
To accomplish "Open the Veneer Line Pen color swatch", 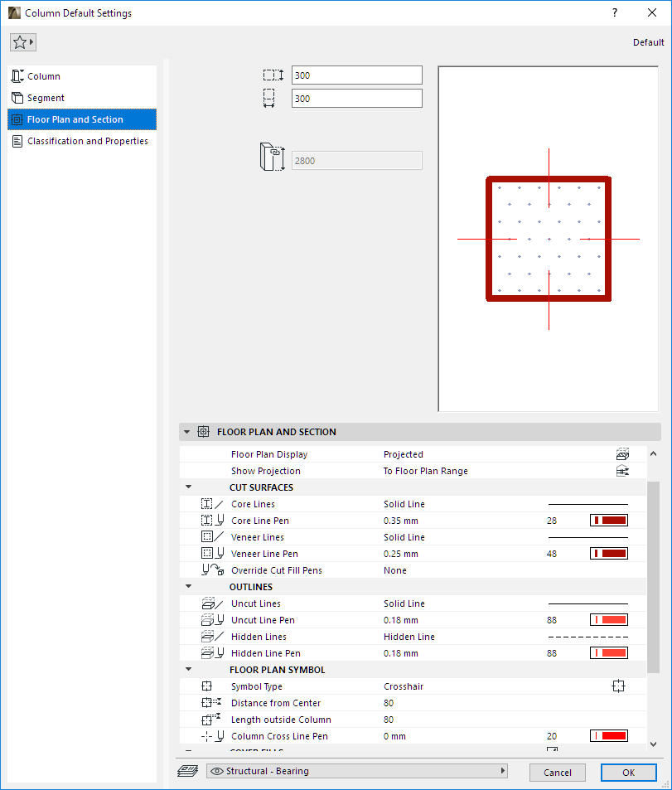I will pyautogui.click(x=609, y=554).
